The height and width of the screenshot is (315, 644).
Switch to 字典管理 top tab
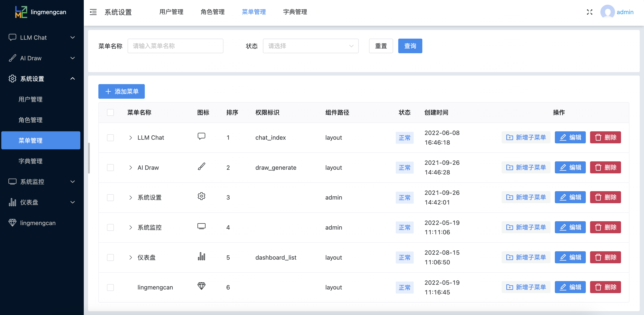[295, 12]
